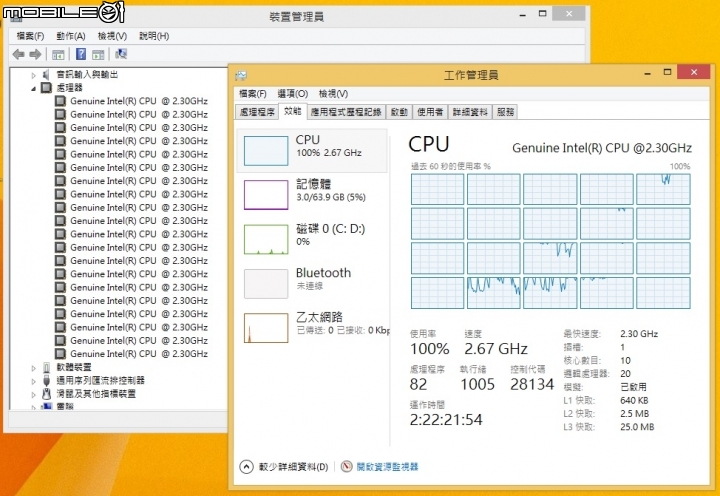
Task: Click 邏輯處理器 label
Action: tap(586, 373)
